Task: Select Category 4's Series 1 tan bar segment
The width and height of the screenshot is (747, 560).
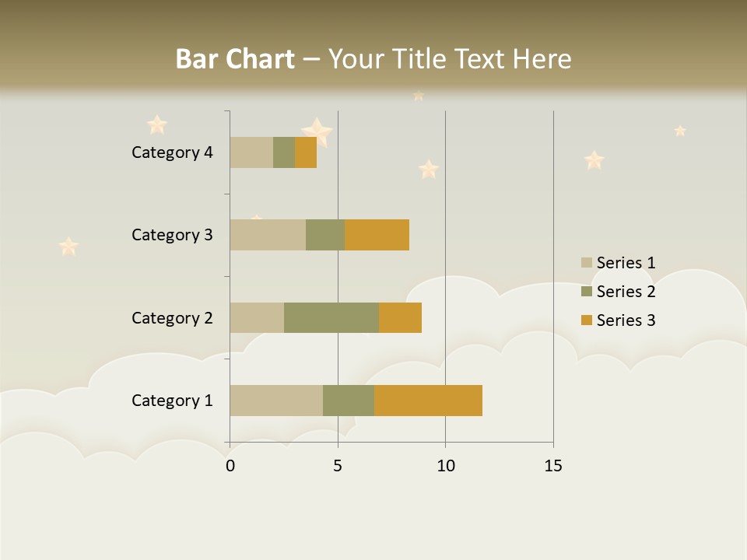Action: 251,152
